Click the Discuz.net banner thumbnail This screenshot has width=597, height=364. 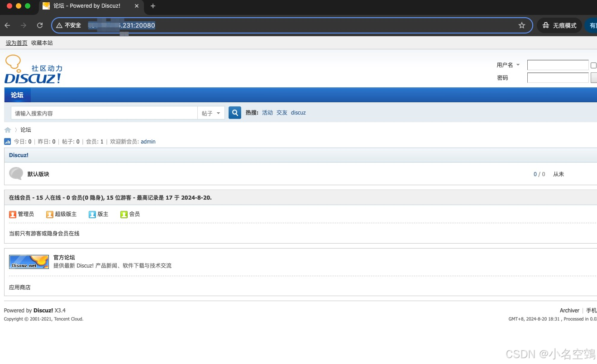point(29,262)
